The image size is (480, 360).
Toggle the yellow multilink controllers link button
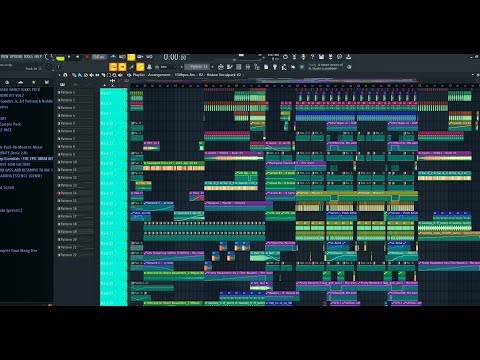(x=140, y=67)
